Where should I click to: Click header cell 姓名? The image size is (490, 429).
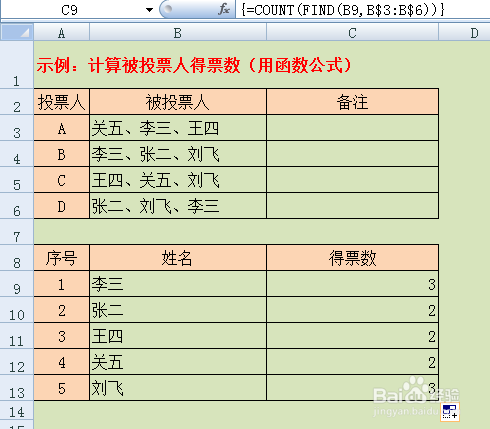pos(178,258)
